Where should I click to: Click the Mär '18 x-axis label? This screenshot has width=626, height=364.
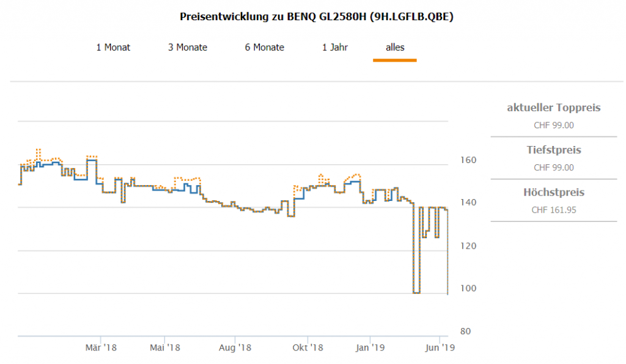(101, 348)
